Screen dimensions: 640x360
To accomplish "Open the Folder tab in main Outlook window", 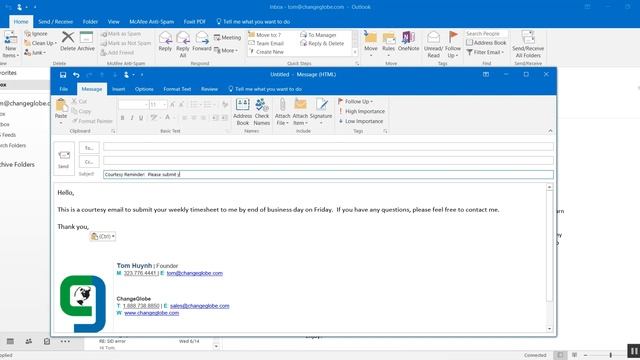I will click(x=90, y=22).
